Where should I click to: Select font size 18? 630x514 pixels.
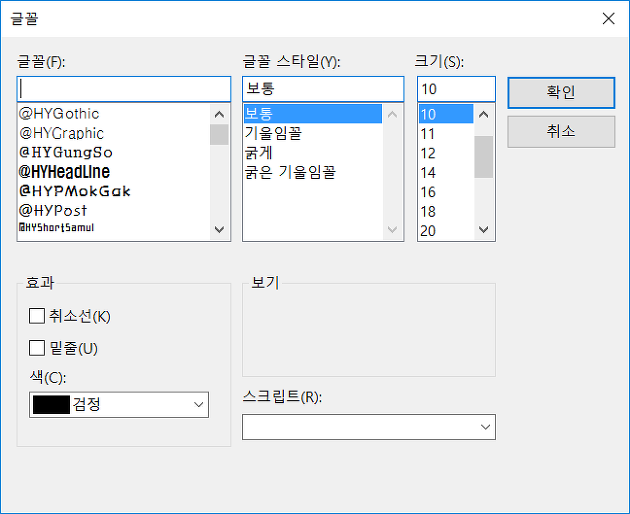point(446,211)
